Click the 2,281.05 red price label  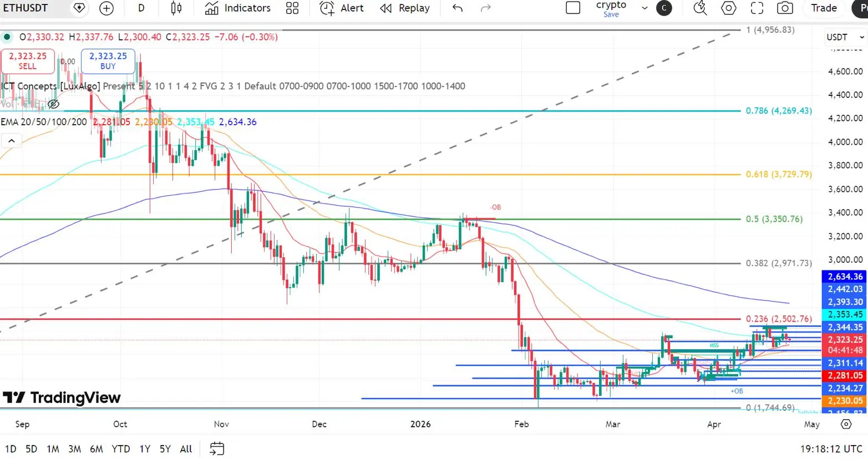point(845,376)
